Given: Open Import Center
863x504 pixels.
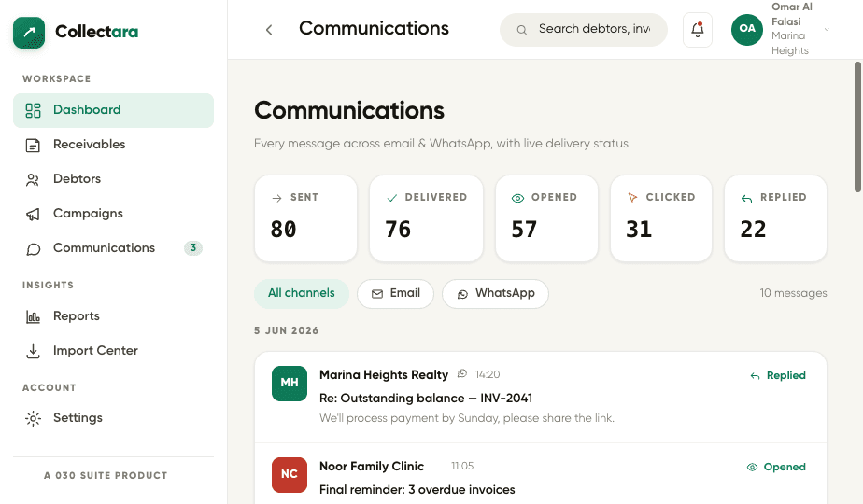Looking at the screenshot, I should 113,351.
